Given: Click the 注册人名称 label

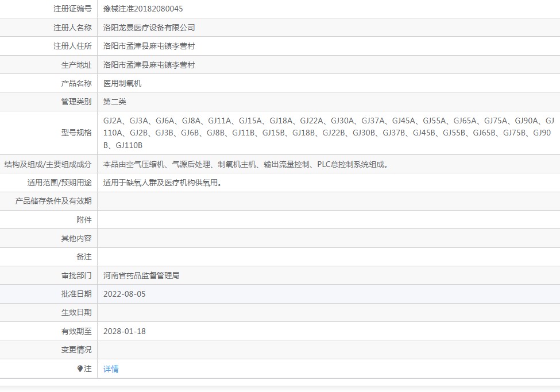Looking at the screenshot, I should (72, 28).
